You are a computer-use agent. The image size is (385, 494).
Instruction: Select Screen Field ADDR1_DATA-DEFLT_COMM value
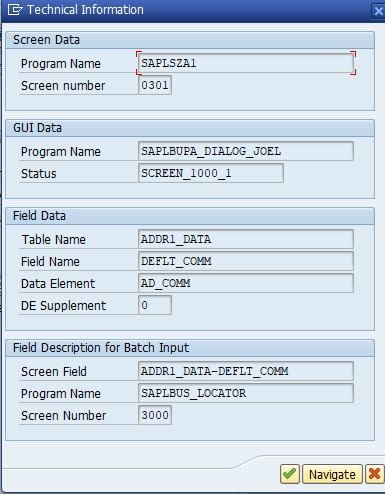246,371
